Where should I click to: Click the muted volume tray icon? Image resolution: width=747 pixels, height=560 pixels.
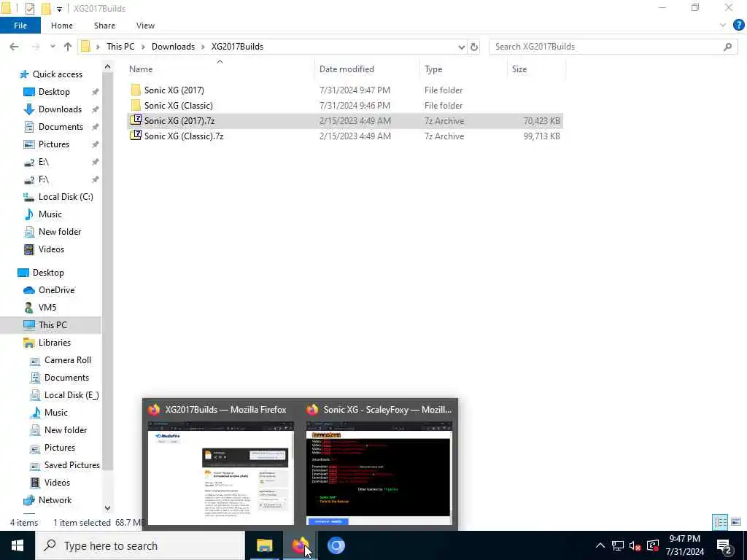635,545
